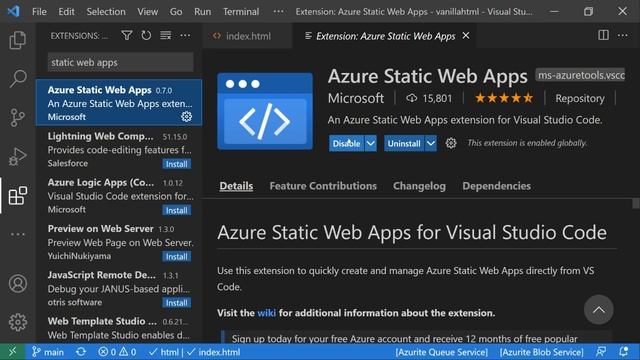Install Lightning Web Components extension
The height and width of the screenshot is (360, 640).
(x=176, y=164)
